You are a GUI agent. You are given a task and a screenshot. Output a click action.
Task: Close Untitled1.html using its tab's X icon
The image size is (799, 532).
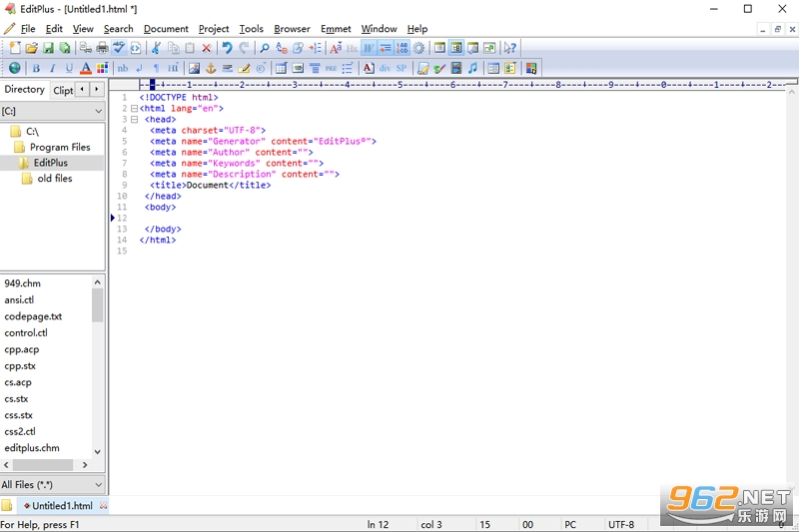(x=104, y=505)
